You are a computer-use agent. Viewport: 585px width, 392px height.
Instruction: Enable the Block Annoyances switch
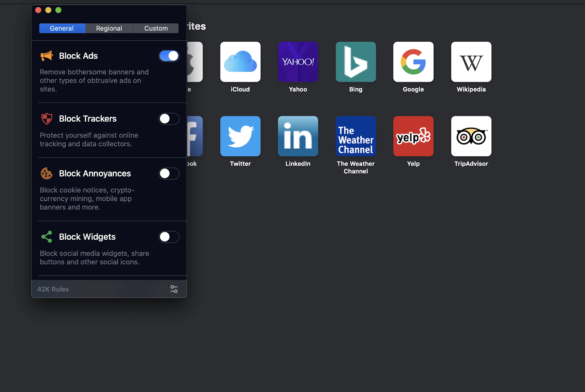coord(169,174)
